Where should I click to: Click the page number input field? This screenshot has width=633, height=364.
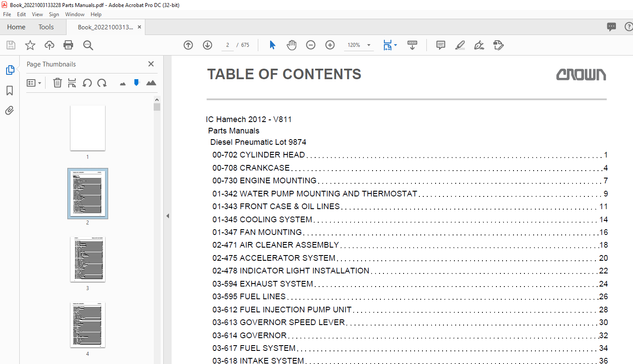point(228,45)
